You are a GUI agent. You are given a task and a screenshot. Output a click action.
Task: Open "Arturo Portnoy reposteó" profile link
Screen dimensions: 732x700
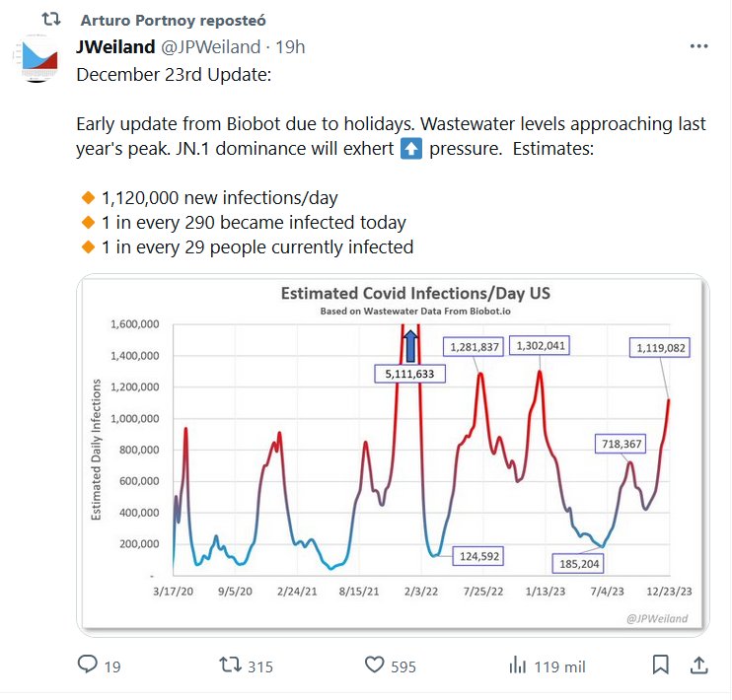tap(172, 20)
